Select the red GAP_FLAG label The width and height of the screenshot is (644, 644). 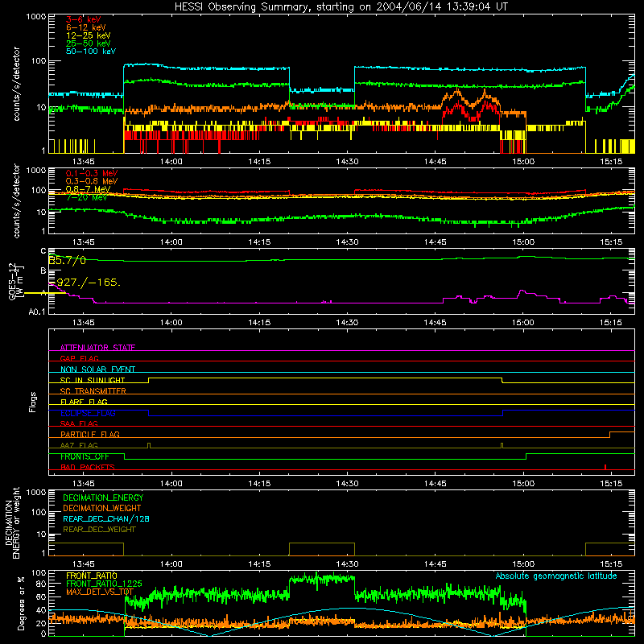click(x=79, y=358)
